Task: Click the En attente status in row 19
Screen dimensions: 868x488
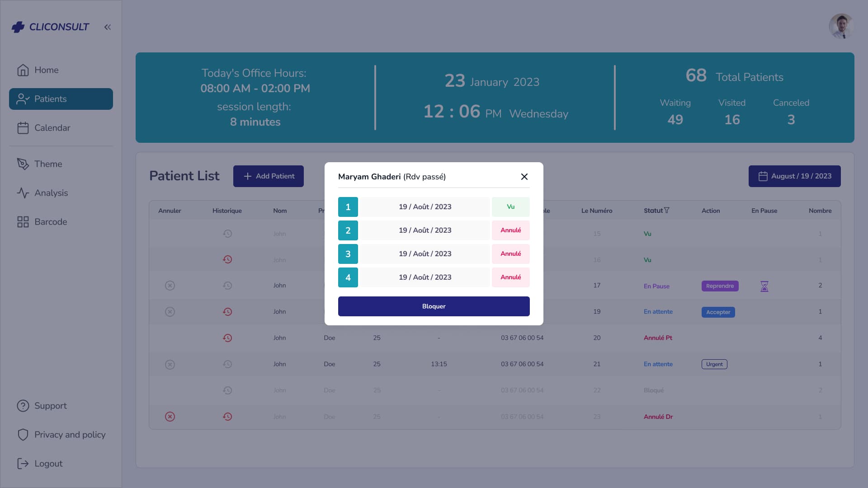Action: pyautogui.click(x=658, y=312)
